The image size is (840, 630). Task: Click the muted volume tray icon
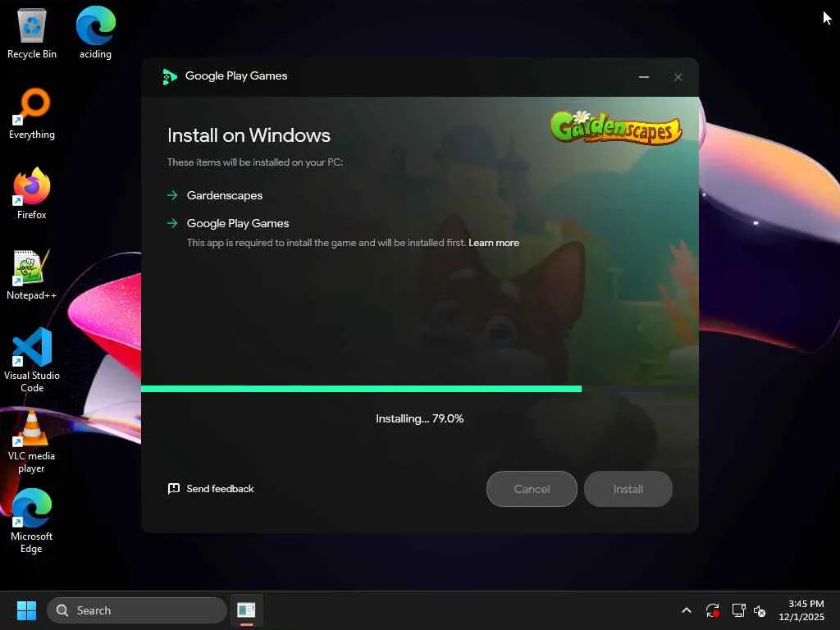[x=760, y=610]
